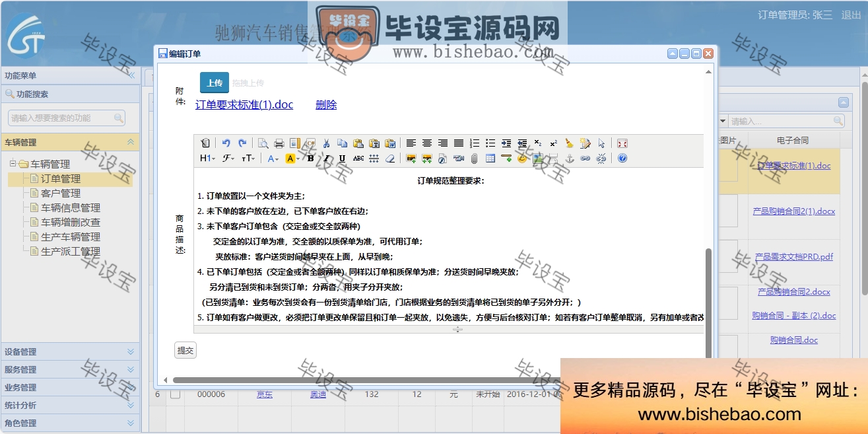Click 删除 to remove the attachment
Screen dimensions: 868x434
point(326,104)
